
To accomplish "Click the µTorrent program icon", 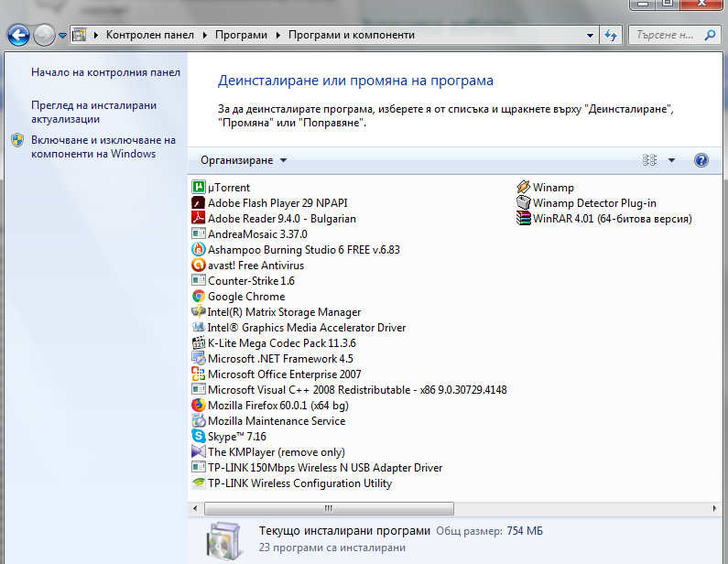I will point(199,188).
